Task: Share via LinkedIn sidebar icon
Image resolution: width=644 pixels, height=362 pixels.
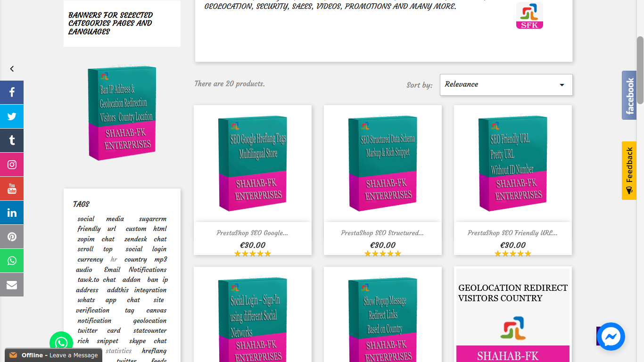Action: 12,213
